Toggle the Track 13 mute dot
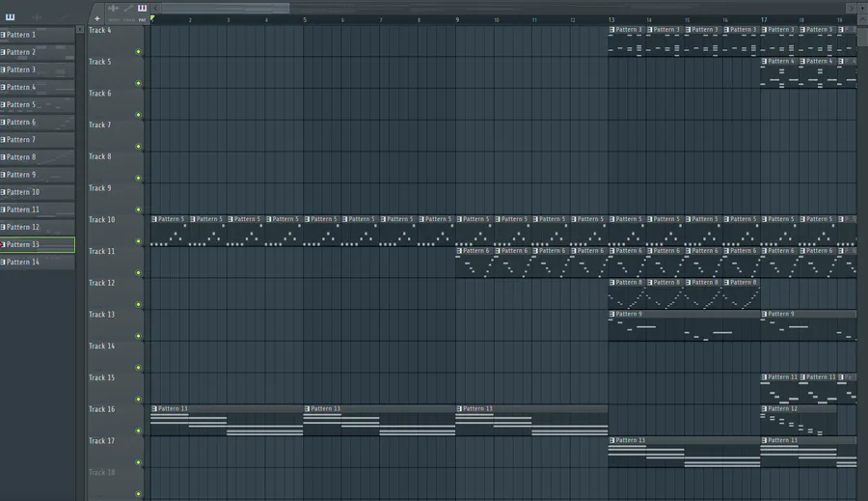868x501 pixels. (138, 336)
